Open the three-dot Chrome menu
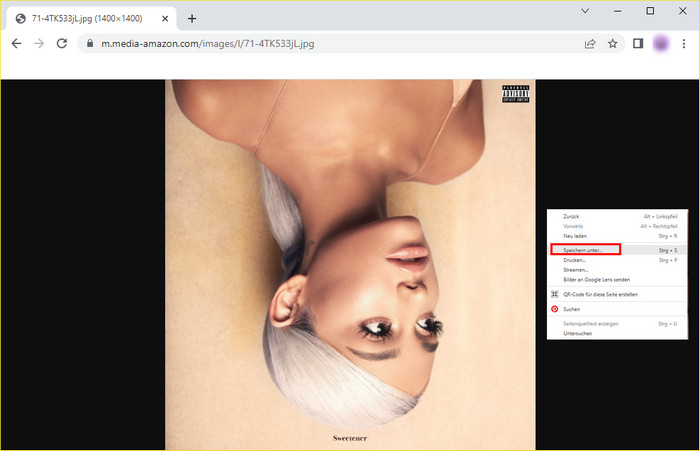Screen dimensions: 700x451 tap(683, 43)
